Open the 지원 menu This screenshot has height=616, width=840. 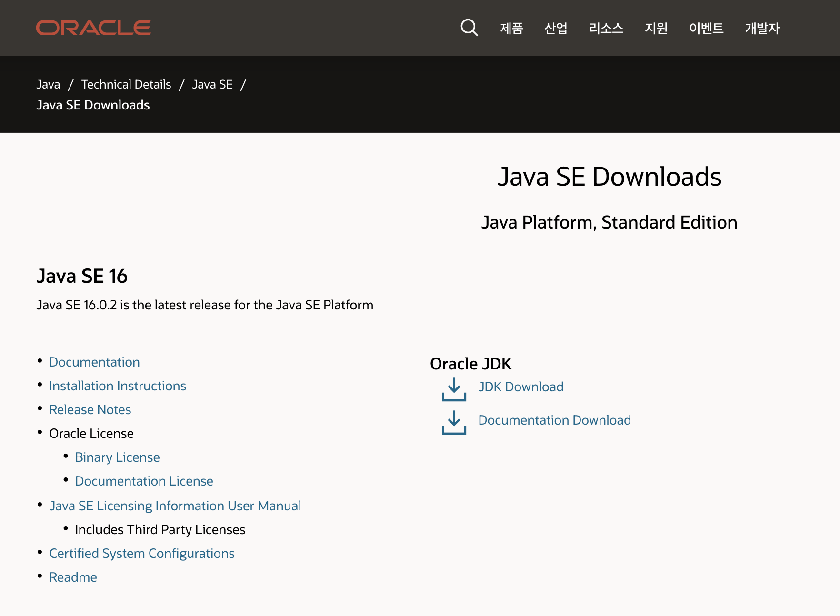(656, 28)
